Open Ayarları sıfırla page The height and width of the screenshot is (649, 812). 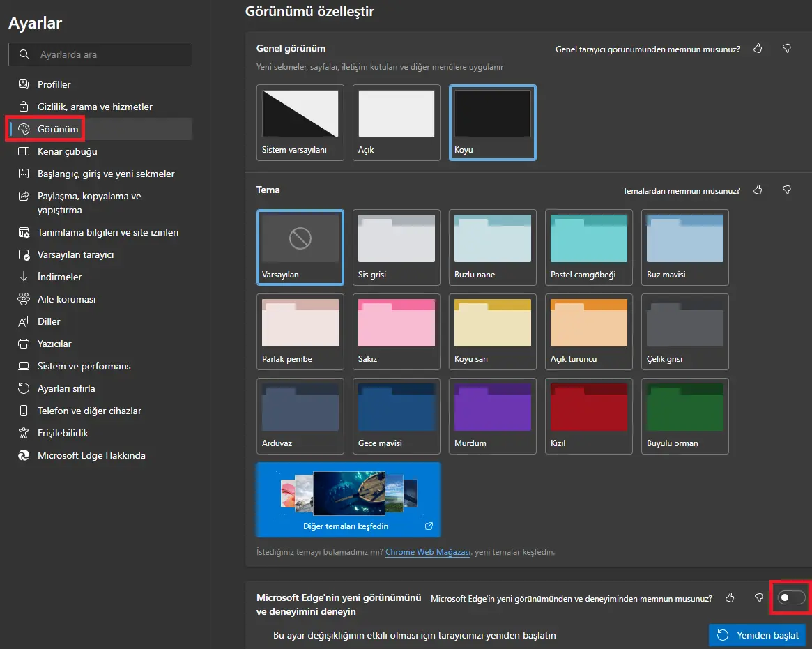[100, 388]
